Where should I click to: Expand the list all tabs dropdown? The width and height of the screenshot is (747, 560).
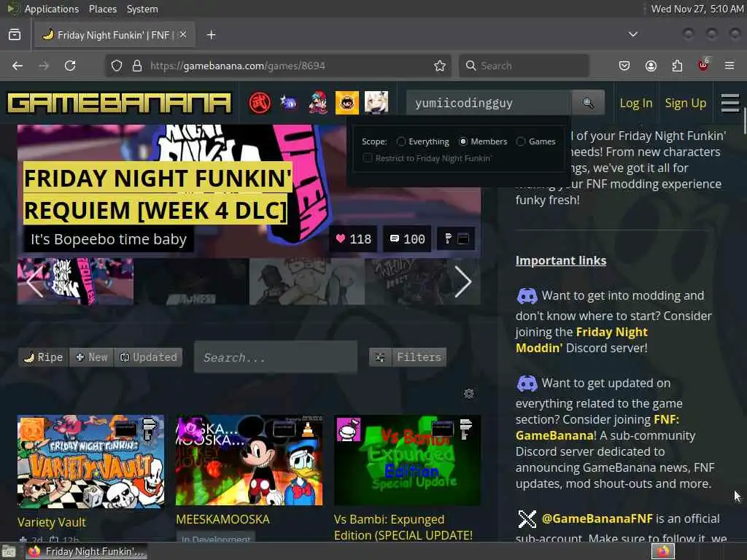[632, 34]
